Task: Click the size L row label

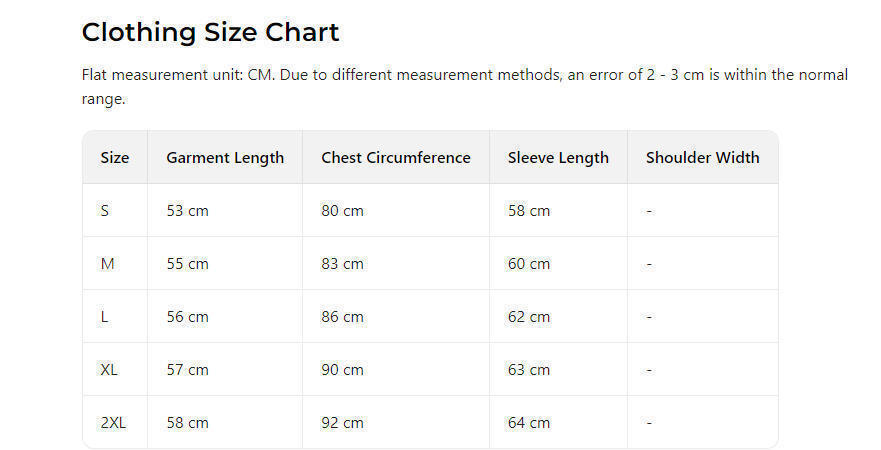Action: 104,317
